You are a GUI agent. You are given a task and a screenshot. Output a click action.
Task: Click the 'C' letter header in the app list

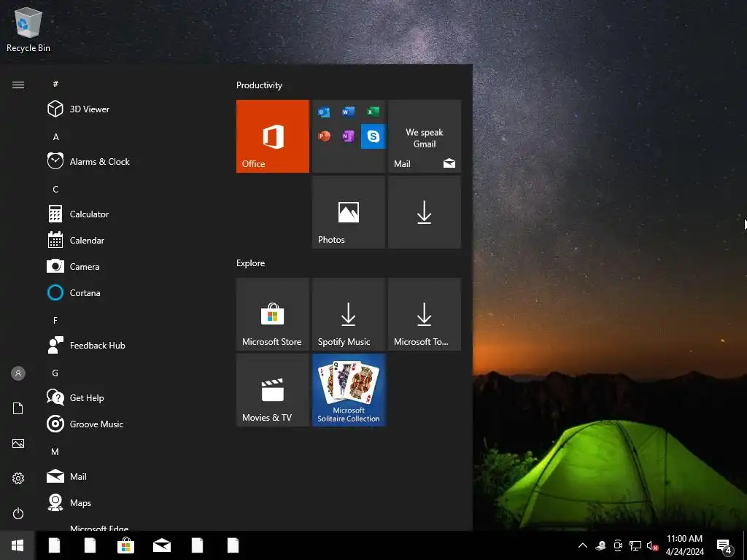[x=55, y=189]
